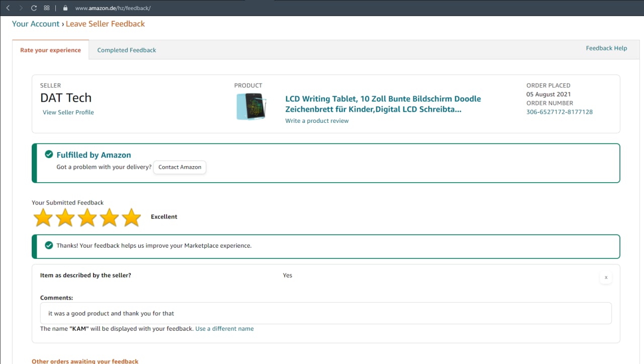Open the browser tab grid icon
This screenshot has height=364, width=644.
click(x=47, y=8)
